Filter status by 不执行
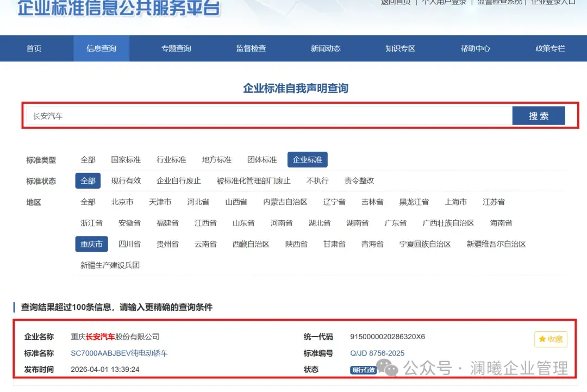 pyautogui.click(x=317, y=181)
